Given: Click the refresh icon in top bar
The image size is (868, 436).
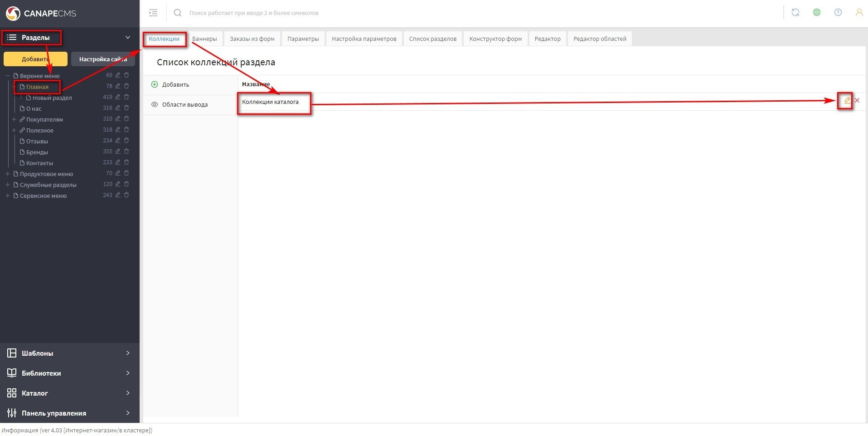Looking at the screenshot, I should click(x=795, y=13).
